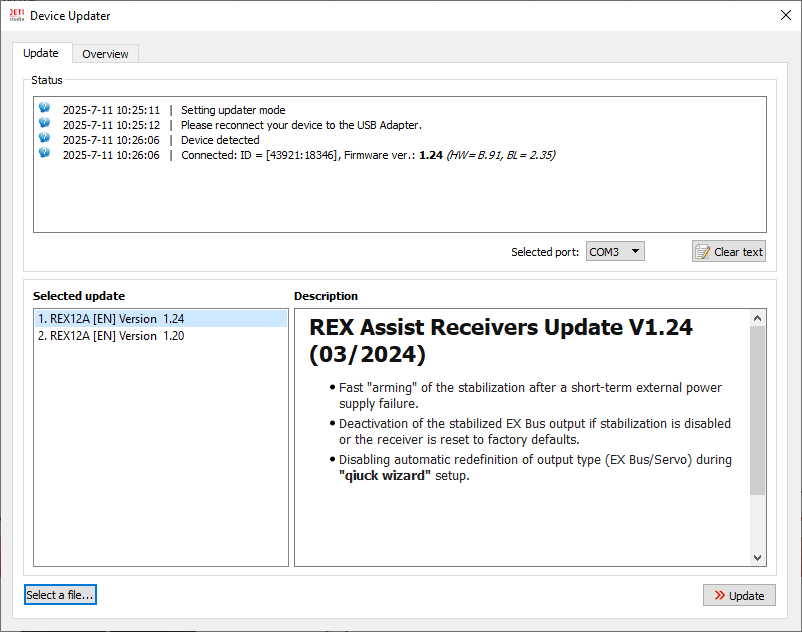
Task: Click the "Device detected" log line
Action: (x=220, y=140)
